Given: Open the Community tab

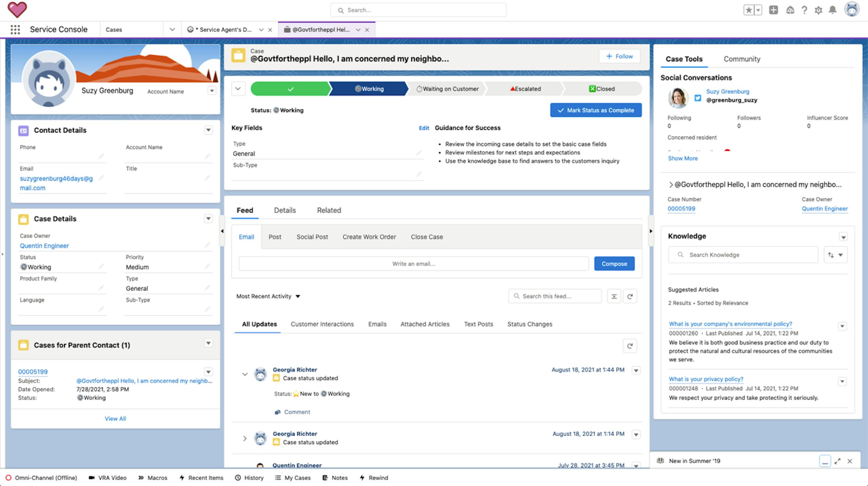Looking at the screenshot, I should pyautogui.click(x=742, y=59).
